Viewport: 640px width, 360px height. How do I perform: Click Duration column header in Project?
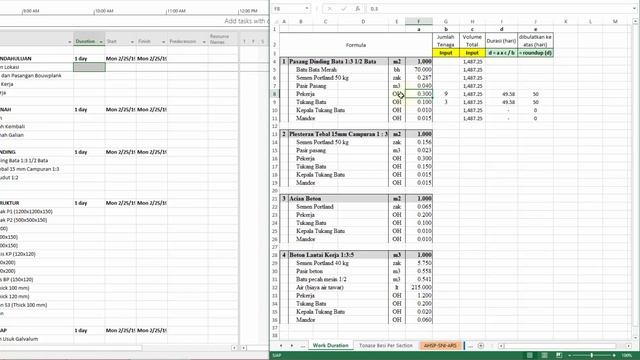85,42
